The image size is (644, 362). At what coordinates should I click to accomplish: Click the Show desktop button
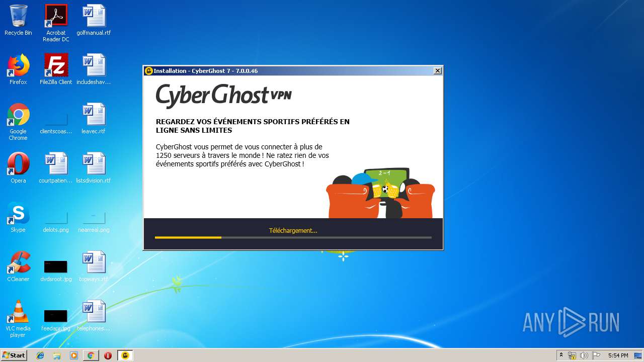(x=638, y=355)
